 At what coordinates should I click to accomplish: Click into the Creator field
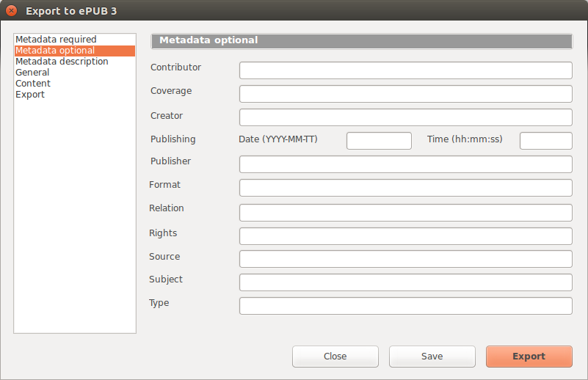click(406, 117)
